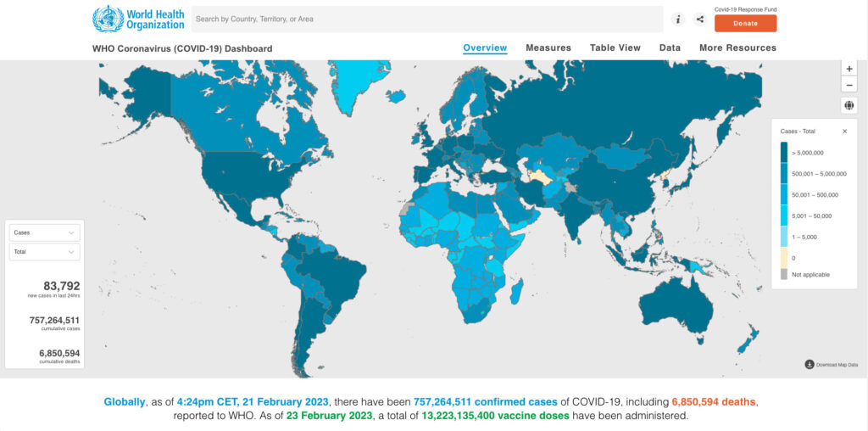The height and width of the screenshot is (431, 868).
Task: Click the Cases - Total legend title
Action: pos(798,132)
